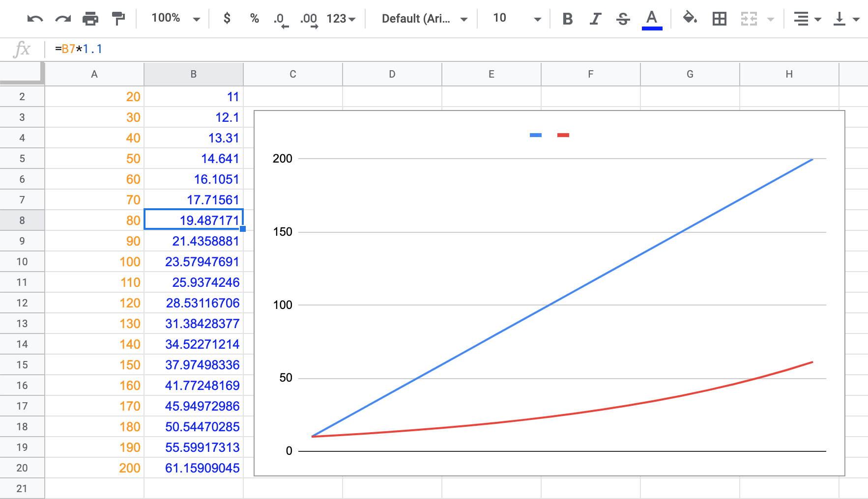Image resolution: width=868 pixels, height=499 pixels.
Task: Toggle Italic formatting
Action: (x=595, y=19)
